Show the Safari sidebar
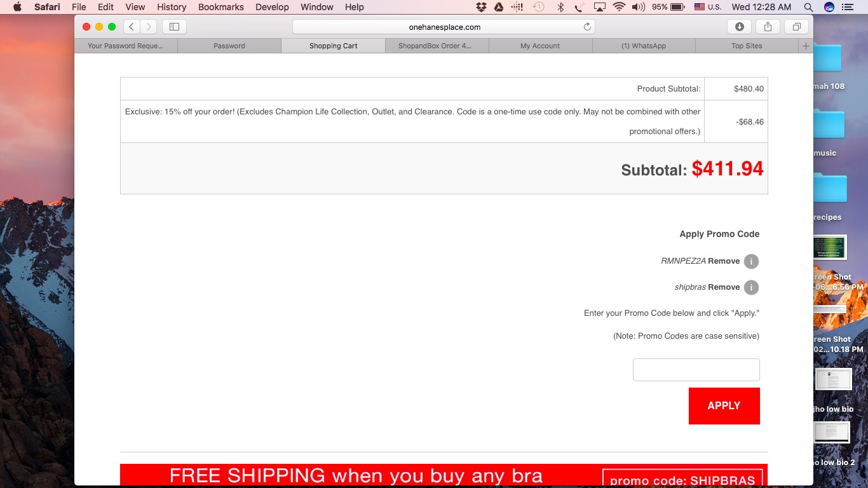This screenshot has width=868, height=488. [x=174, y=27]
